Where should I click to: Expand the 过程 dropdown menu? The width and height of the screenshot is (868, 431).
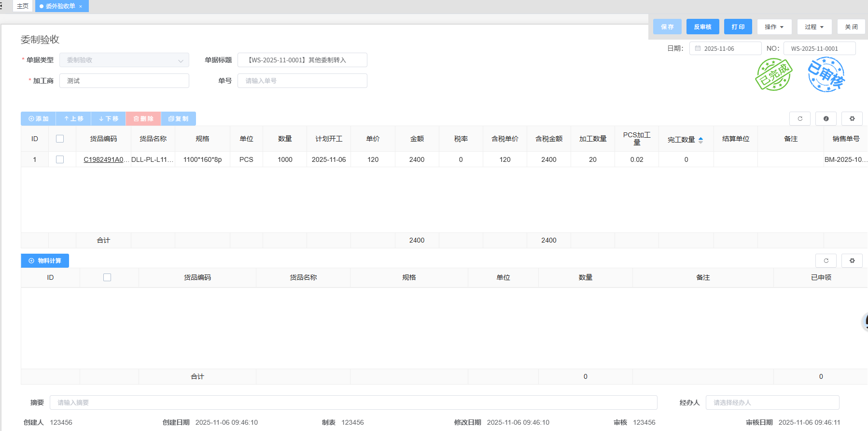click(x=814, y=27)
